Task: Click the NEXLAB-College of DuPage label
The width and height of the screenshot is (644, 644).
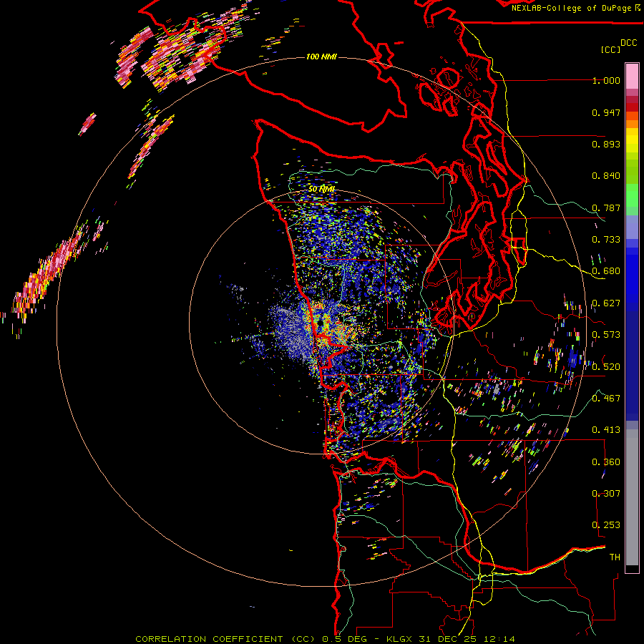Action: pyautogui.click(x=572, y=8)
